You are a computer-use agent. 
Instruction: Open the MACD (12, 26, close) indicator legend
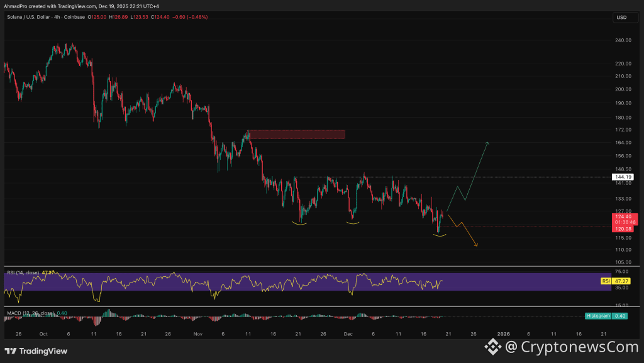pyautogui.click(x=31, y=313)
